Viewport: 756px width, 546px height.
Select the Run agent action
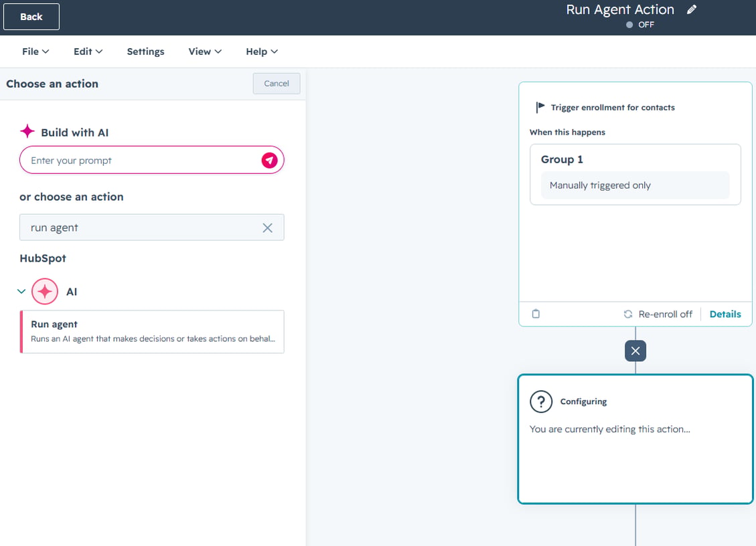click(152, 332)
